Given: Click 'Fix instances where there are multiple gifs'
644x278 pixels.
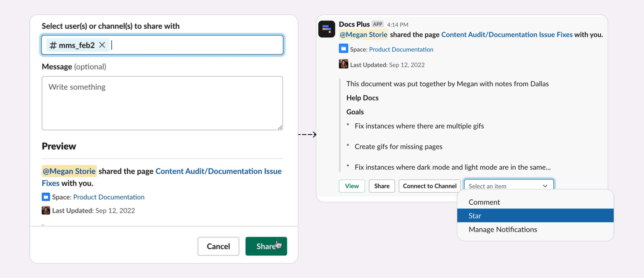Looking at the screenshot, I should [x=419, y=126].
